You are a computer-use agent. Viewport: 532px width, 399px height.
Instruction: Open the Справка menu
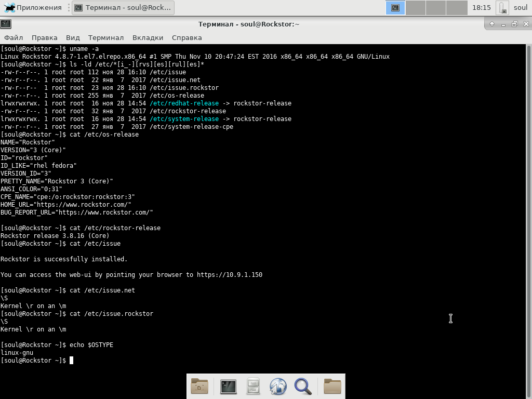click(187, 37)
